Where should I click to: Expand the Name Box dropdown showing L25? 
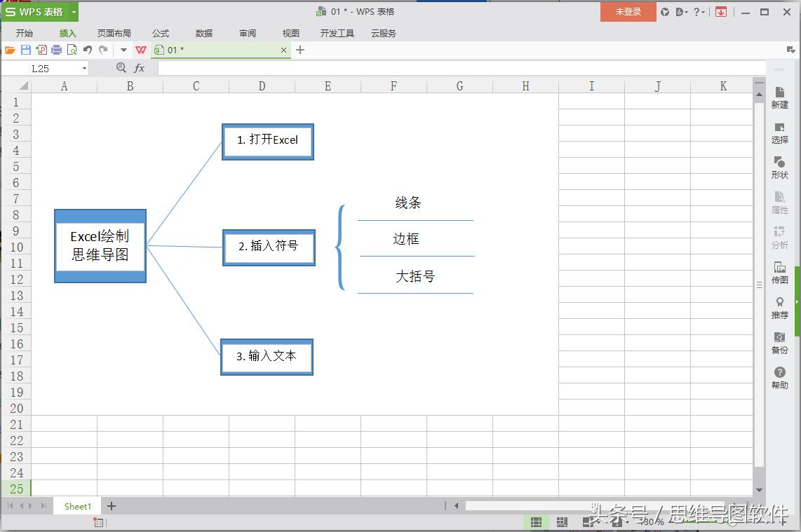[x=86, y=68]
